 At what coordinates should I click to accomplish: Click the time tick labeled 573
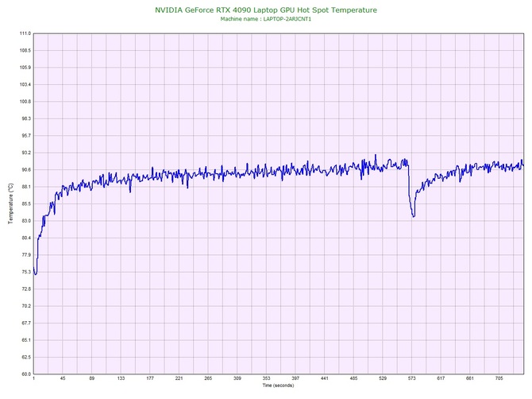click(411, 378)
